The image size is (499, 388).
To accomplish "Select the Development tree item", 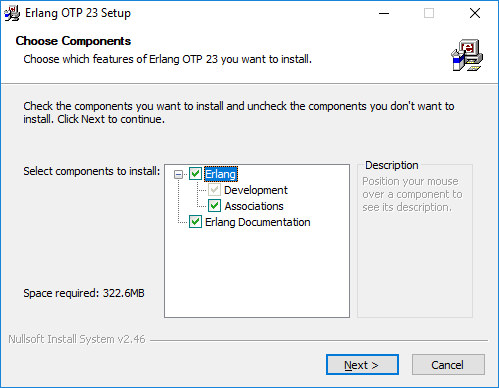I will point(256,190).
